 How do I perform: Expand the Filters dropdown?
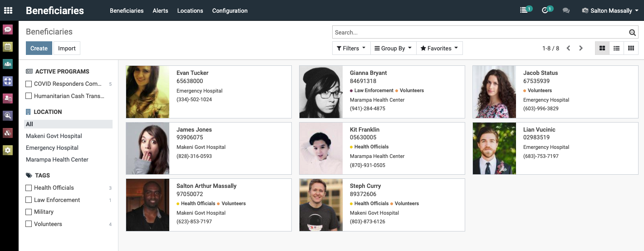[351, 48]
